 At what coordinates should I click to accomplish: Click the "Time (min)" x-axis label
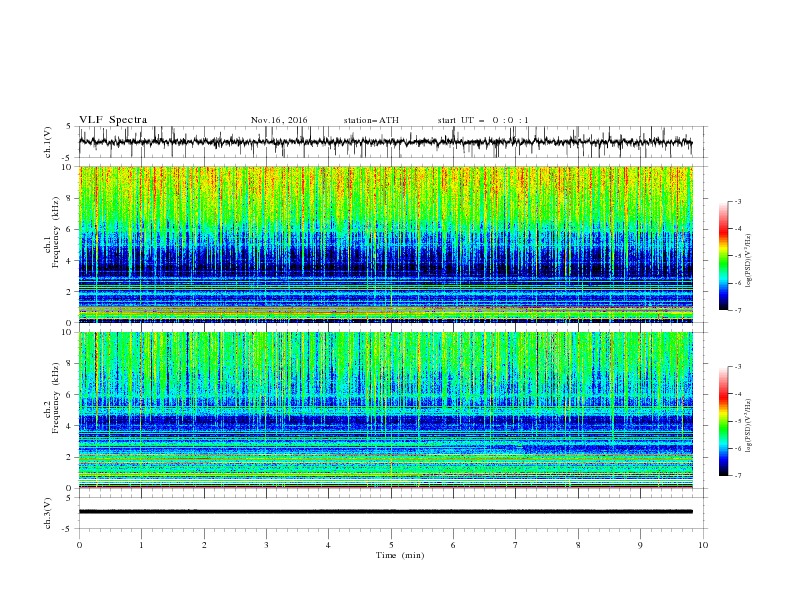[x=400, y=555]
